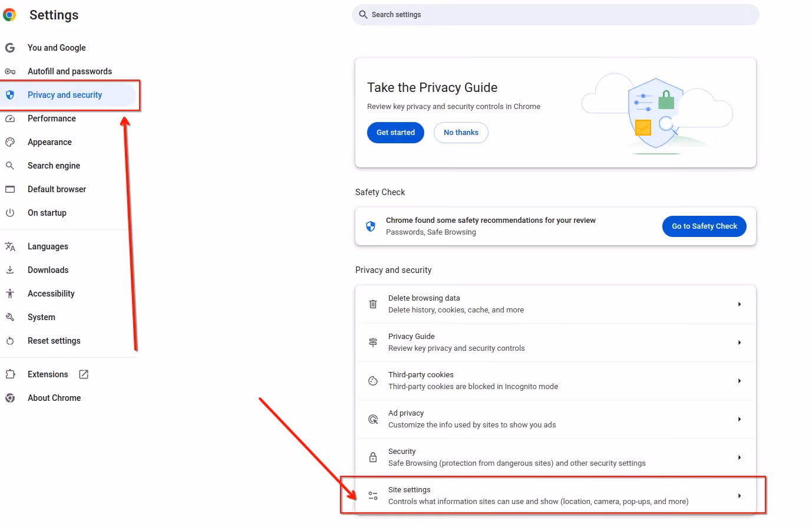This screenshot has height=530, width=812.
Task: Go to the Performance settings page
Action: click(52, 118)
